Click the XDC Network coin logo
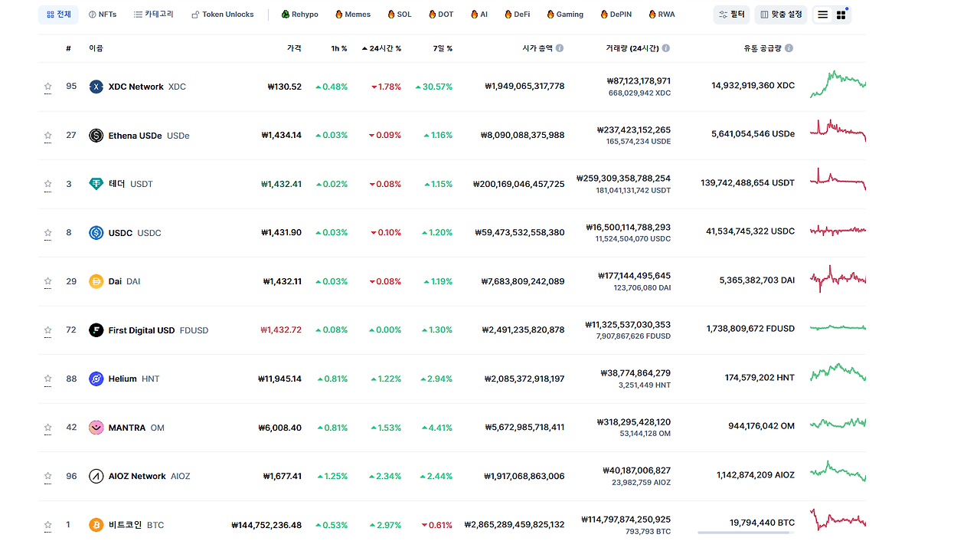Viewport: 980px width, 541px height. (x=96, y=87)
